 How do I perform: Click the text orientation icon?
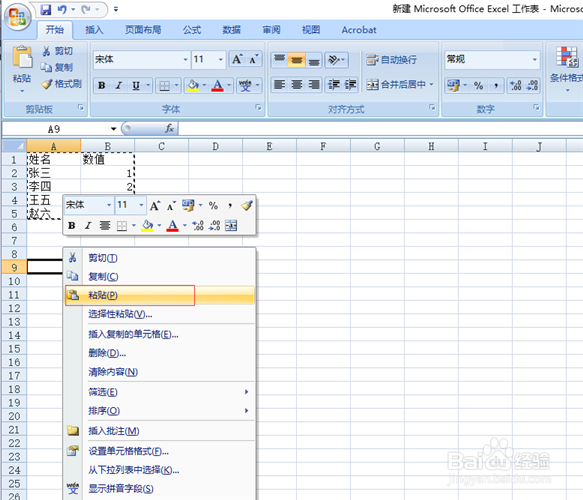(334, 59)
